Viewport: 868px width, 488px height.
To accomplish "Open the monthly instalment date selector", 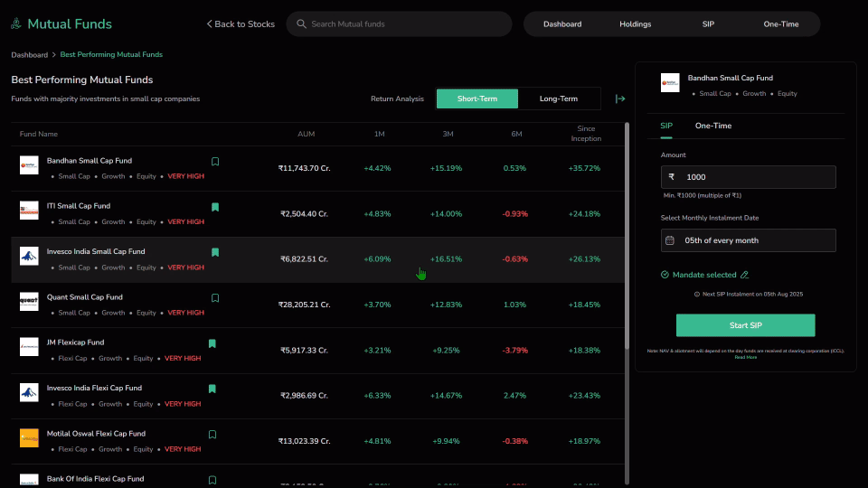I will (x=748, y=240).
